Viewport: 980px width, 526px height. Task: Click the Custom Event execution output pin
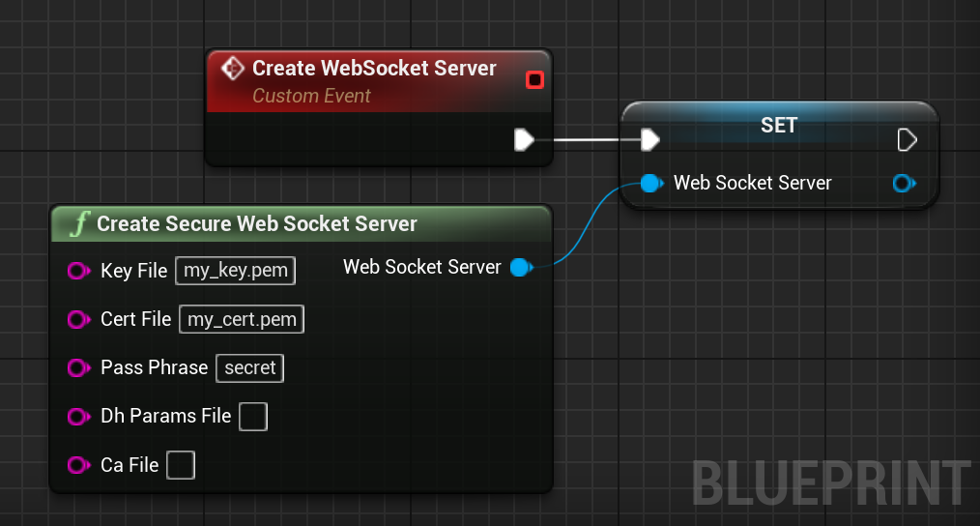524,139
